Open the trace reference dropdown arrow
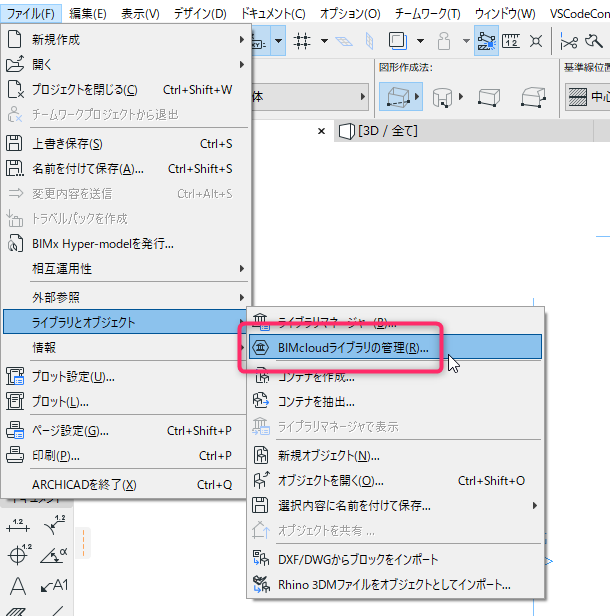This screenshot has height=616, width=610. tap(420, 40)
